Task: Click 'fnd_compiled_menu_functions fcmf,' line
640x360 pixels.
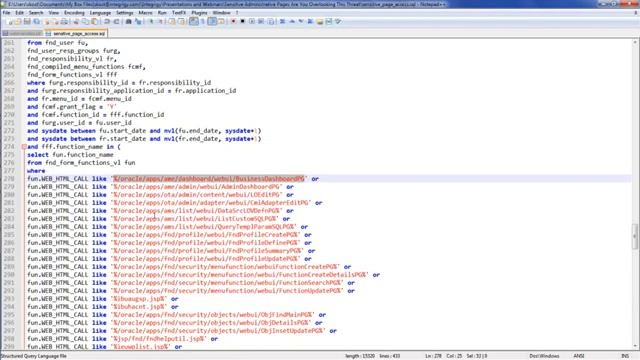Action: tap(86, 67)
